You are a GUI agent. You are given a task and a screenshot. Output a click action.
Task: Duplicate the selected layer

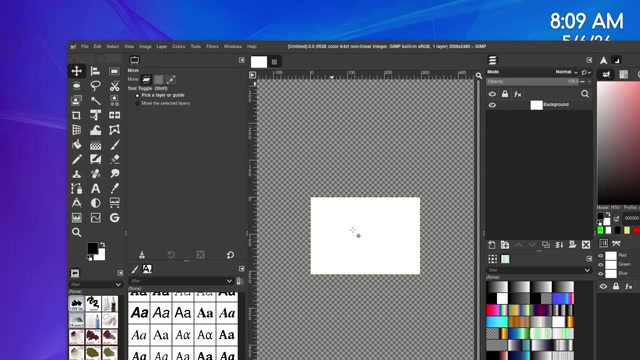(546, 245)
